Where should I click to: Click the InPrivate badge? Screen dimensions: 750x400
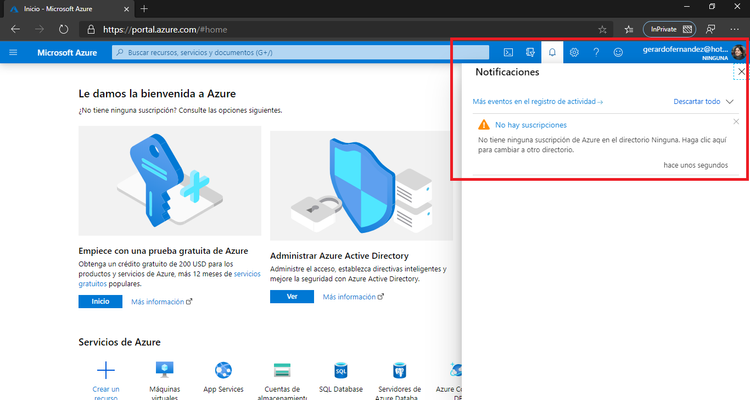pyautogui.click(x=670, y=29)
